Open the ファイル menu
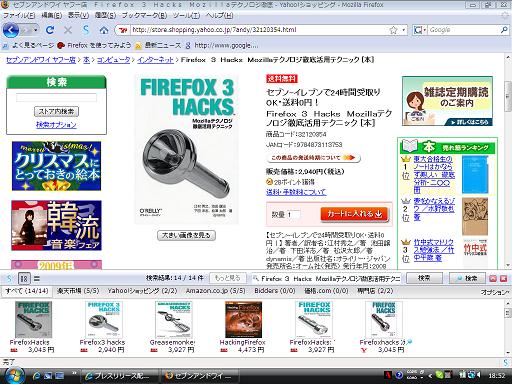Image resolution: width=512 pixels, height=384 pixels. (x=19, y=15)
